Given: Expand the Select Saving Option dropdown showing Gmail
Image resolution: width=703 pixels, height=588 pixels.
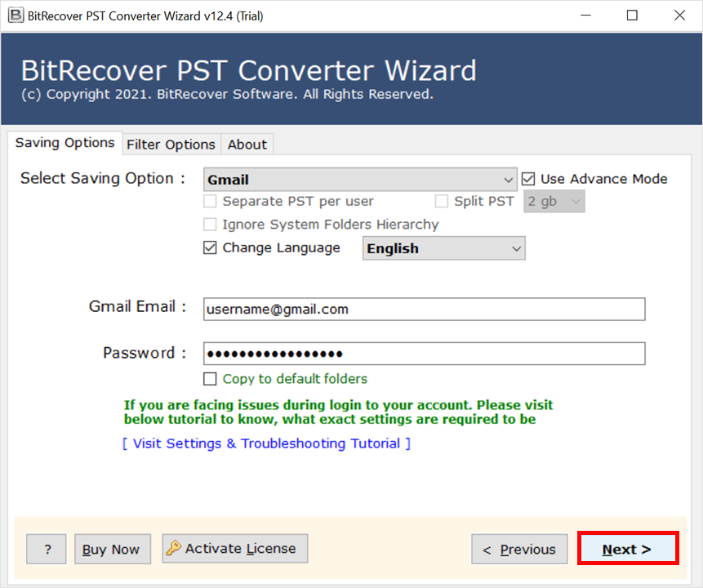Looking at the screenshot, I should (x=360, y=180).
